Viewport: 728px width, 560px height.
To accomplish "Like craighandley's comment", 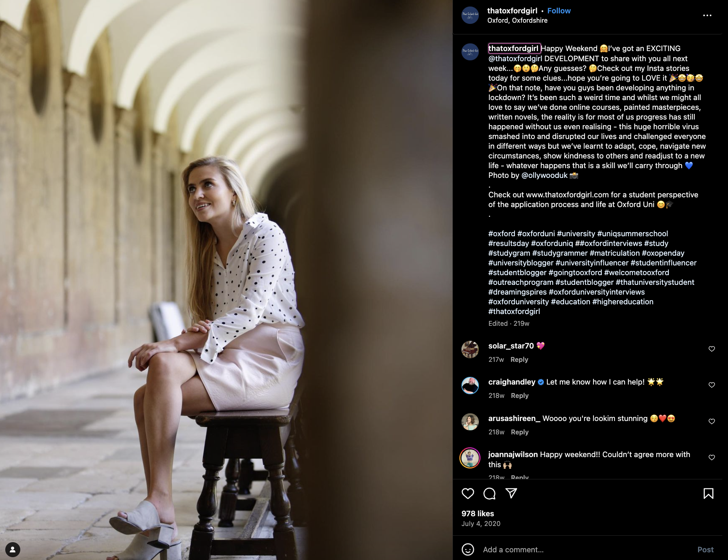I will (x=712, y=385).
